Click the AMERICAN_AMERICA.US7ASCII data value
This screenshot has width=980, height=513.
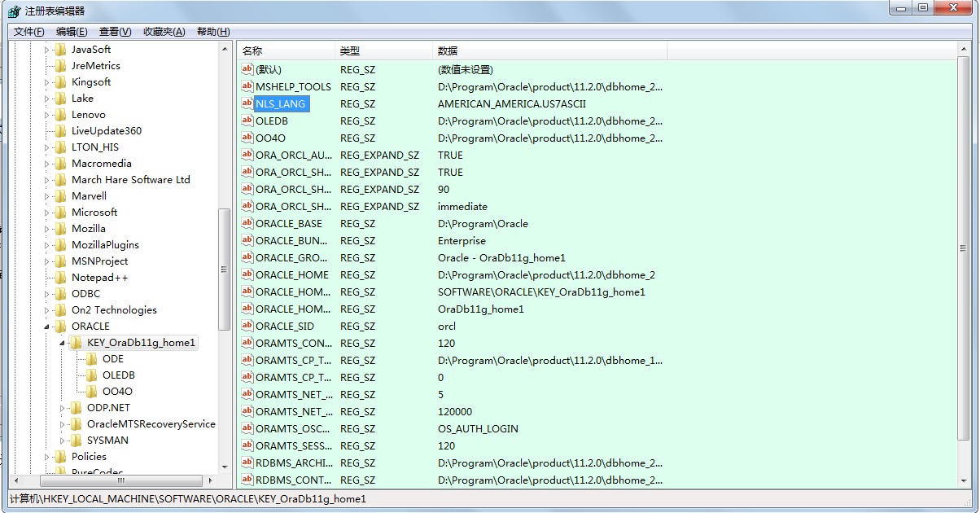512,103
